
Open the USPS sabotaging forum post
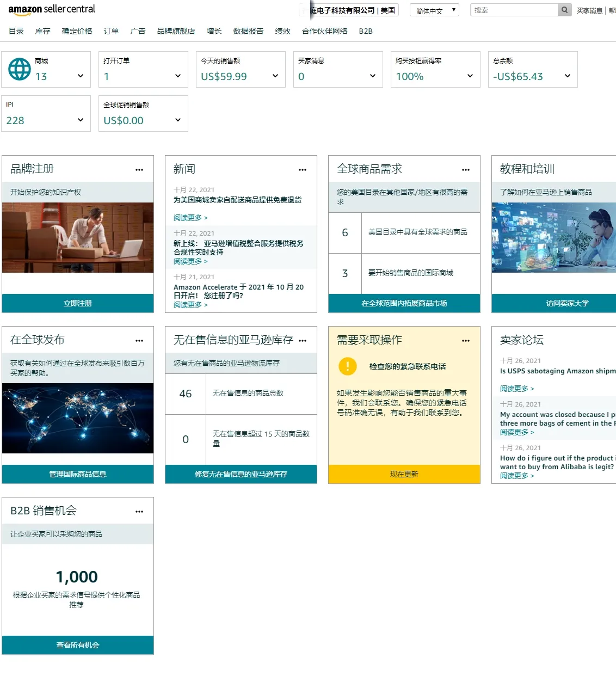(558, 371)
